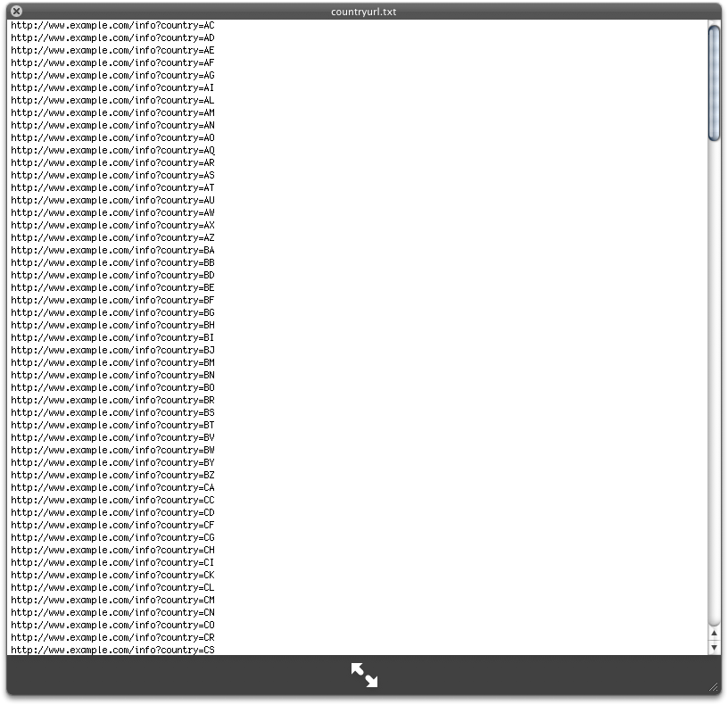This screenshot has width=728, height=705.
Task: Click the line ending country=BB
Action: pyautogui.click(x=112, y=263)
